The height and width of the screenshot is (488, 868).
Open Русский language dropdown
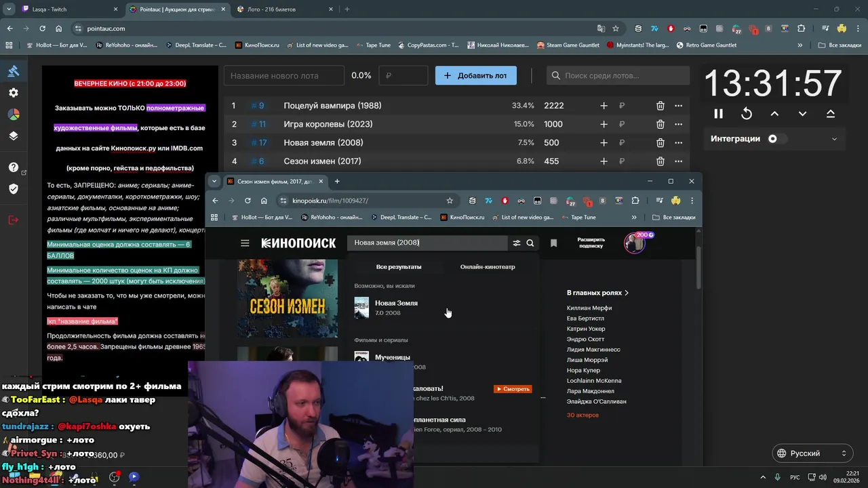(812, 453)
